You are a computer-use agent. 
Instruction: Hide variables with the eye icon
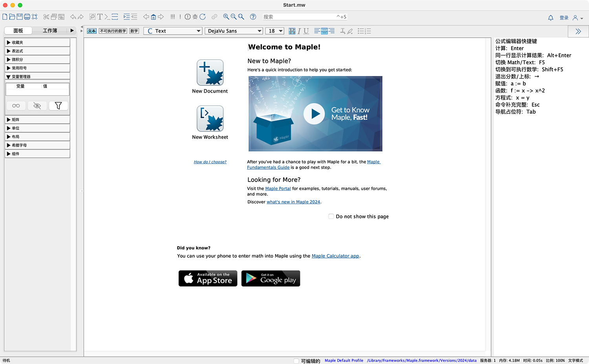[37, 106]
